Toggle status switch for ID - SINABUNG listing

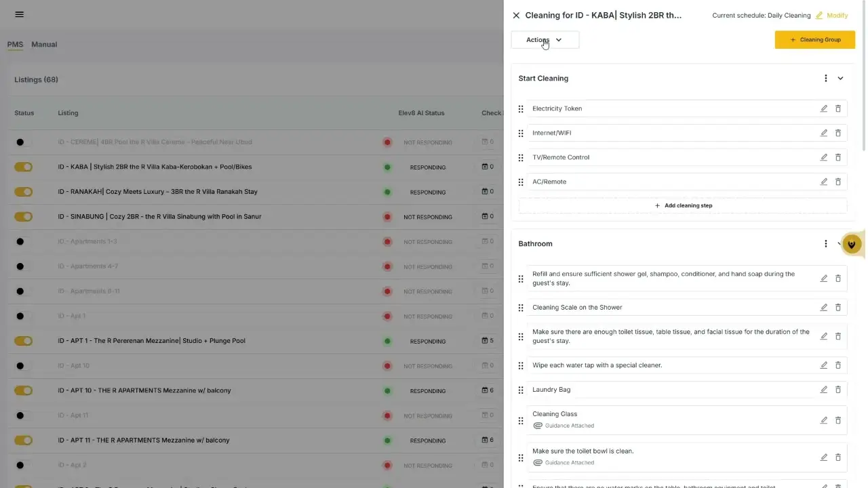coord(23,217)
